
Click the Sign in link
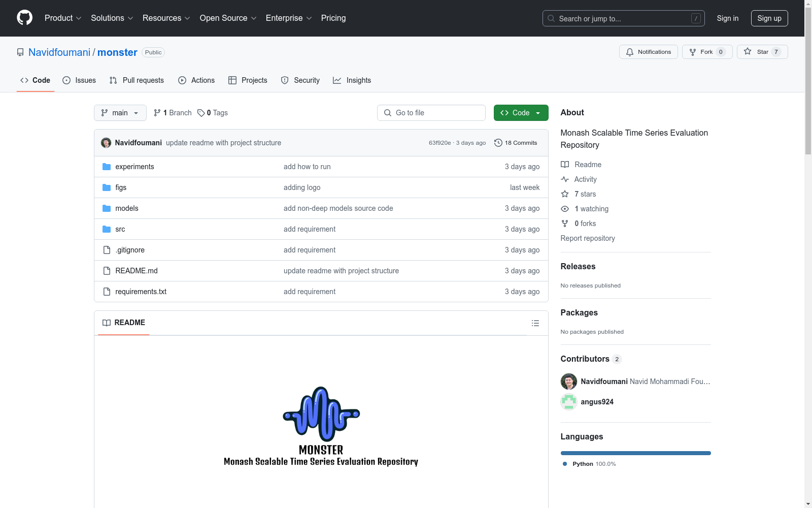click(x=728, y=18)
